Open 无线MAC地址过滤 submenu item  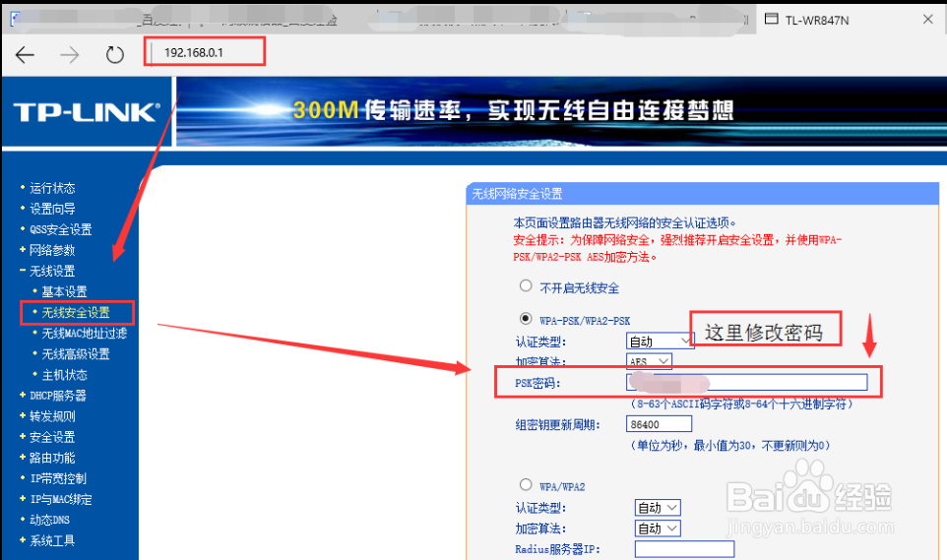(84, 333)
